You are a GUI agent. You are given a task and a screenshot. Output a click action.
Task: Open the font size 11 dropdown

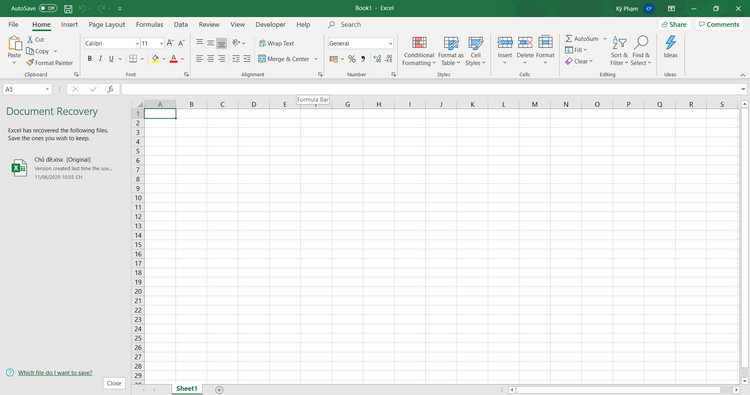tap(161, 44)
